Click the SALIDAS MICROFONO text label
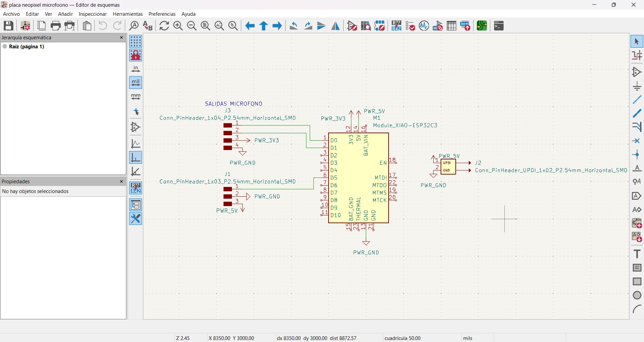The height and width of the screenshot is (342, 644). 234,104
